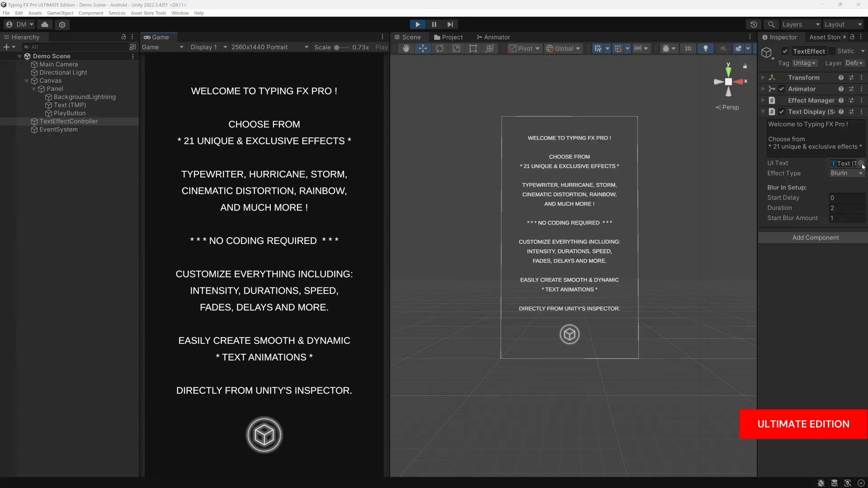This screenshot has width=868, height=488.
Task: Expand the Transform component foldout
Action: coord(763,78)
